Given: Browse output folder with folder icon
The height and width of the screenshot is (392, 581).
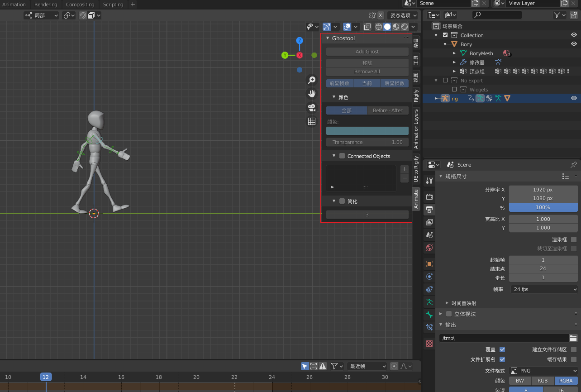Looking at the screenshot, I should pos(573,338).
